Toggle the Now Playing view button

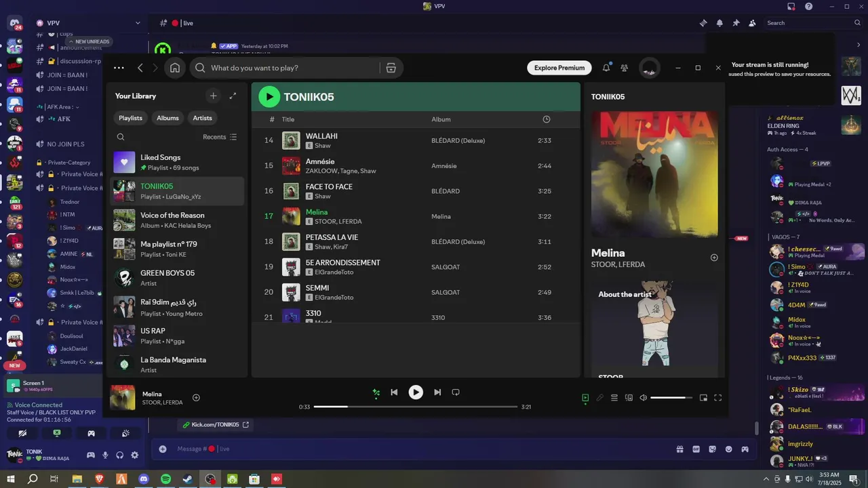tap(585, 398)
